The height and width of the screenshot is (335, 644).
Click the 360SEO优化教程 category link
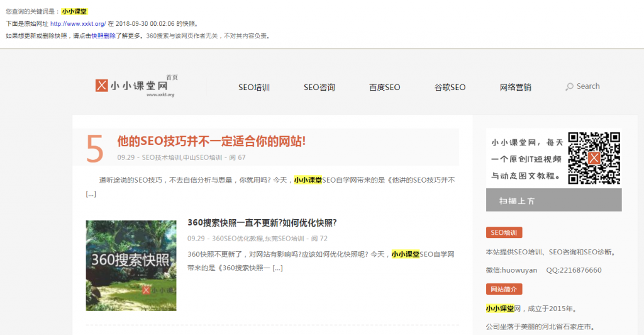(237, 239)
